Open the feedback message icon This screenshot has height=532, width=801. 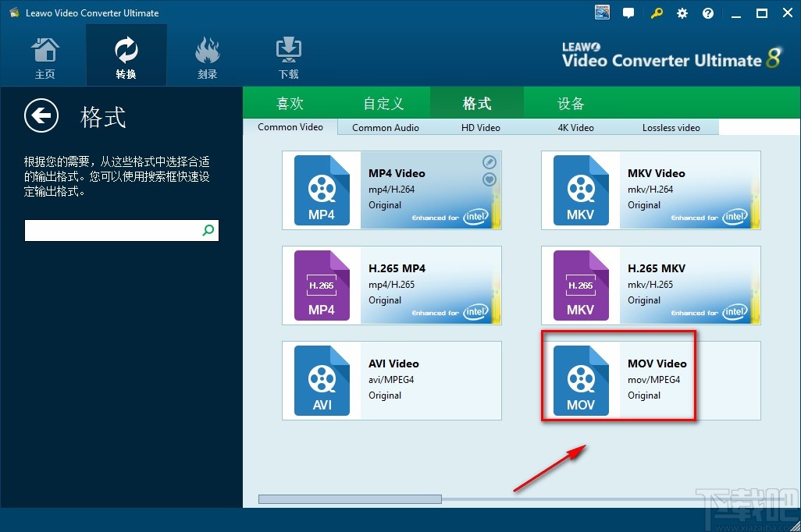(628, 12)
